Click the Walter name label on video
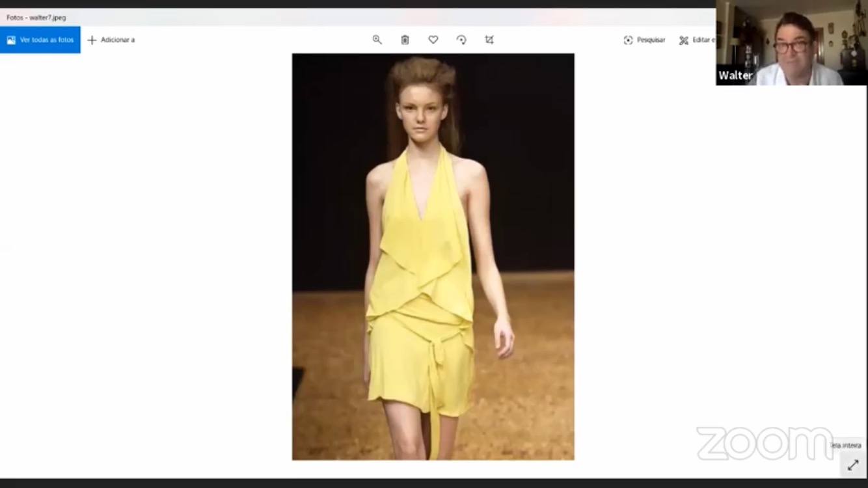 pyautogui.click(x=735, y=75)
